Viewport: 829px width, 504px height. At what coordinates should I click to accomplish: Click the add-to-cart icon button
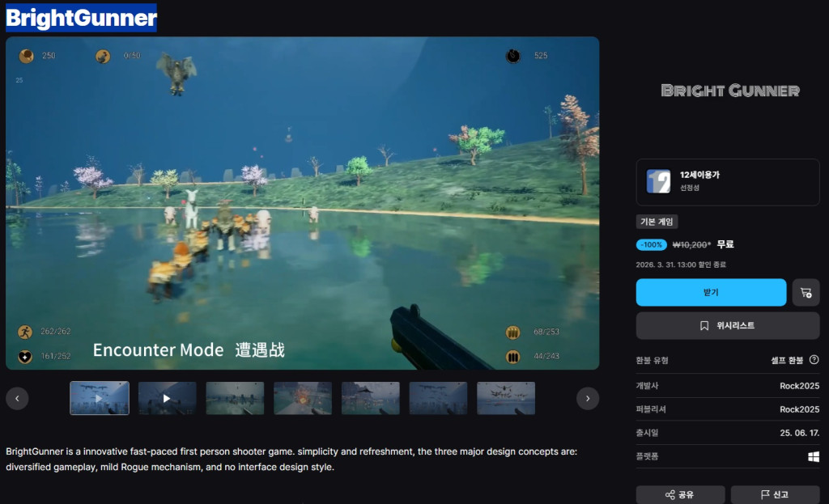point(806,293)
